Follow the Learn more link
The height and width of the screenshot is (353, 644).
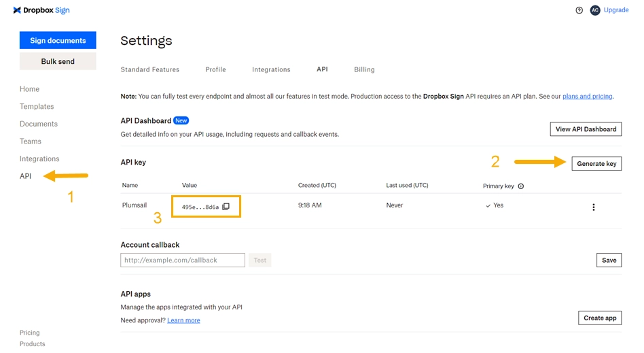pyautogui.click(x=183, y=320)
